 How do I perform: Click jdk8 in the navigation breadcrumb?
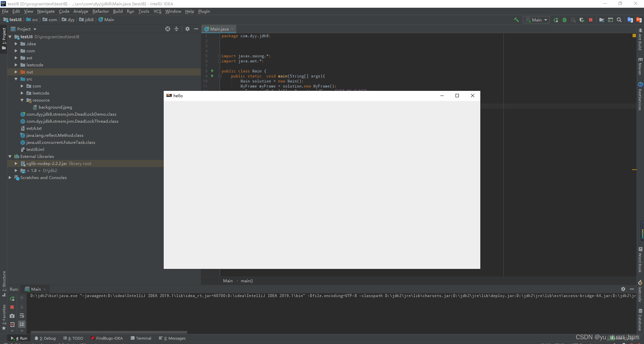coord(87,20)
